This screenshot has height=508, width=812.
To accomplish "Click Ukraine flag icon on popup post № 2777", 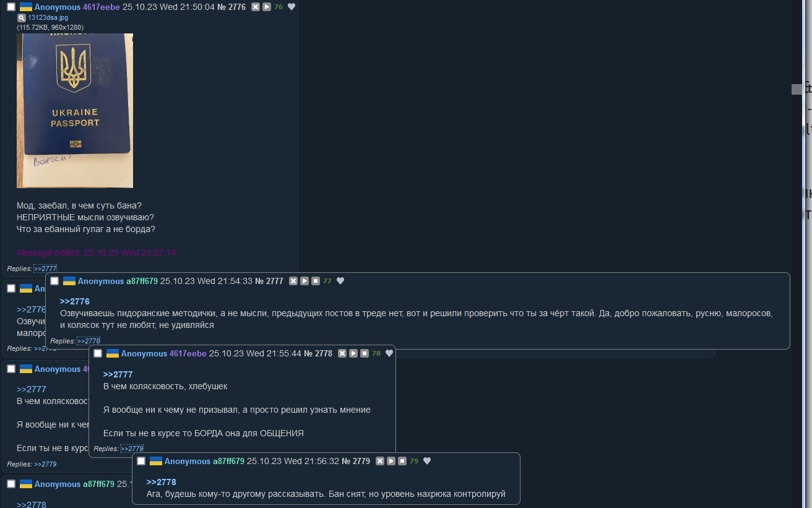I will [x=69, y=281].
